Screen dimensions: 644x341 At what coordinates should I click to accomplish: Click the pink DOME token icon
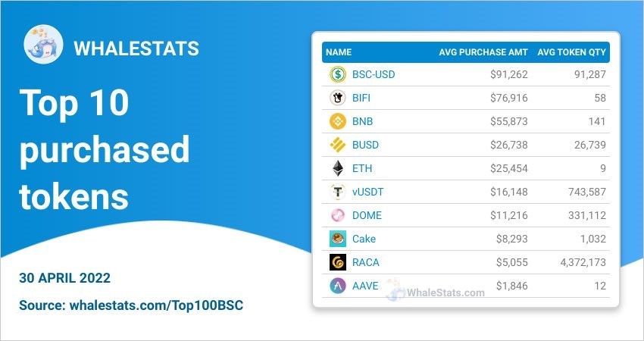338,215
